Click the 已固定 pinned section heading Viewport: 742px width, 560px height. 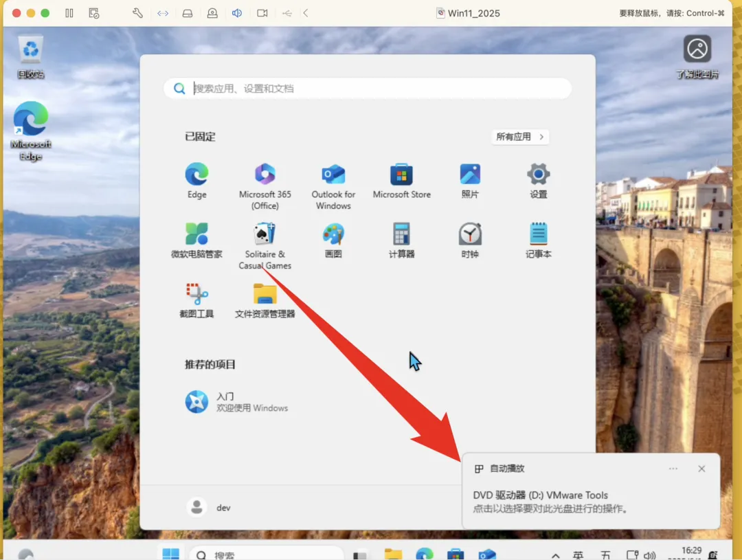pyautogui.click(x=200, y=137)
